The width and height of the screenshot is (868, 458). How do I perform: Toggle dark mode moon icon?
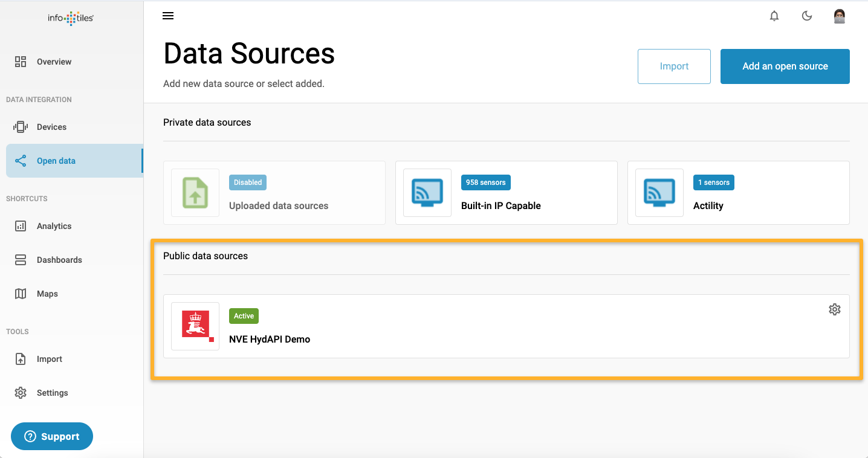pyautogui.click(x=807, y=16)
